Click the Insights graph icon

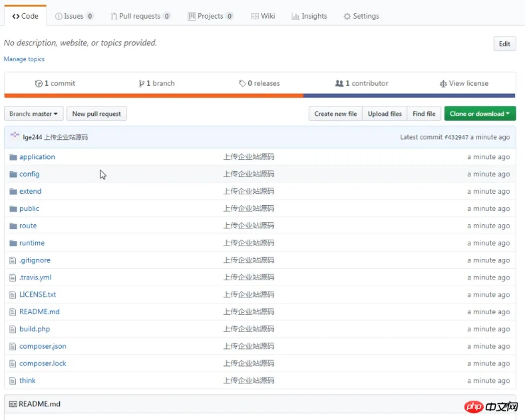[x=295, y=17]
